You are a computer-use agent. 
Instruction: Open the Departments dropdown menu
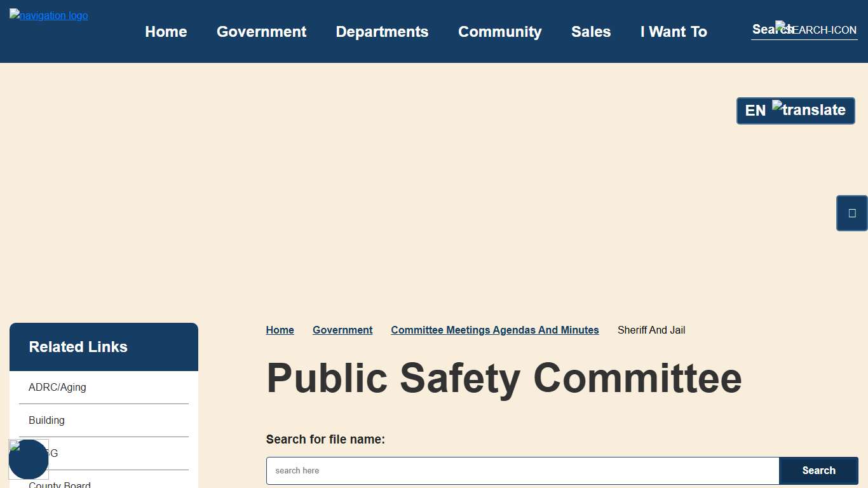click(x=382, y=31)
